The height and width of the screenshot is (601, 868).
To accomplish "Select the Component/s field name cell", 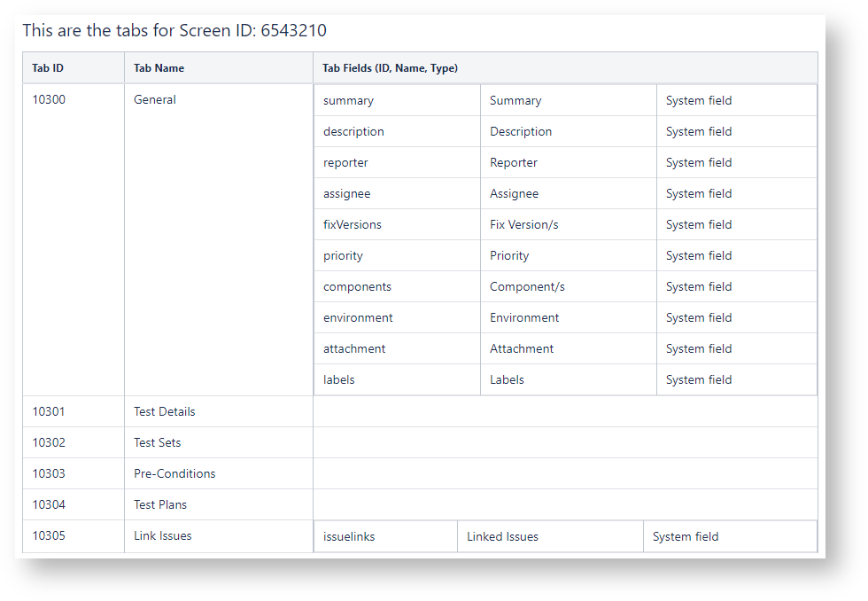I will pos(527,287).
